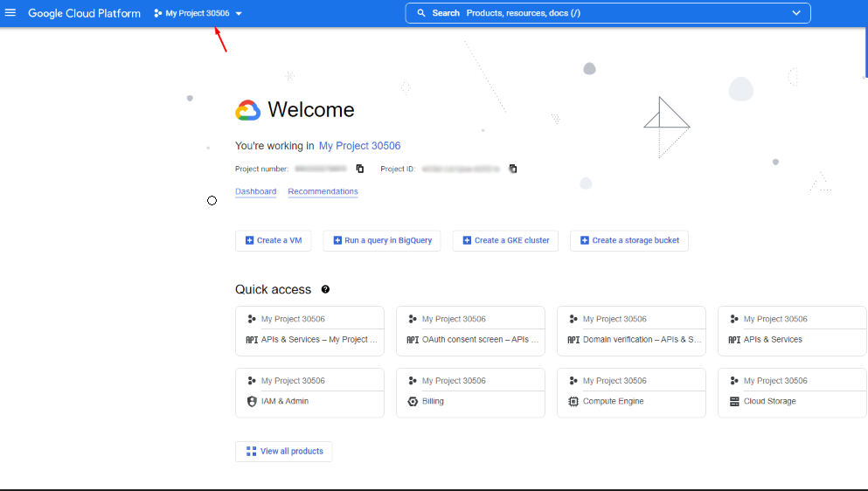Screen dimensions: 868x491
Task: Click the Google Cloud logo beside Welcome
Action: [248, 110]
